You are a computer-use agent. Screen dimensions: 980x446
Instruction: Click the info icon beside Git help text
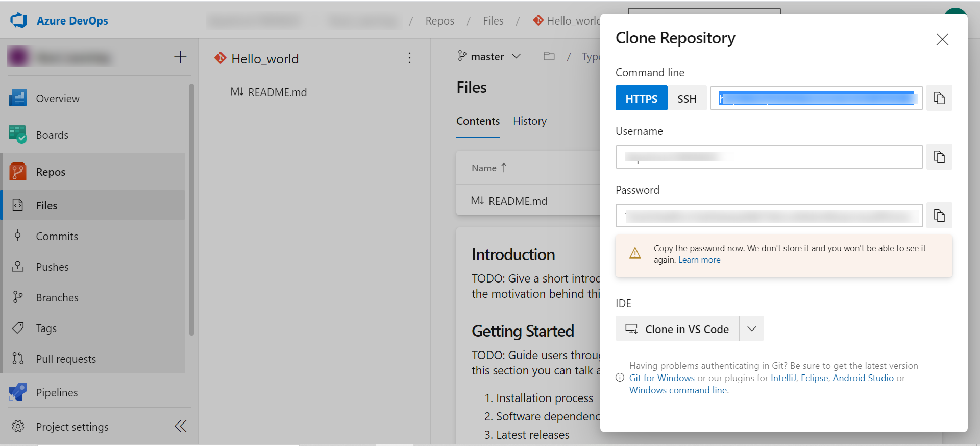click(620, 378)
